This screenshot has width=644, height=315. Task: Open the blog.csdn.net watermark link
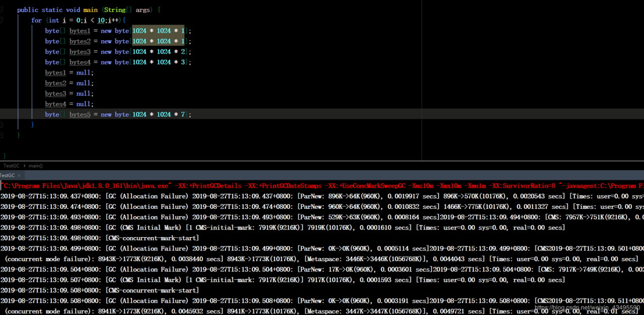[x=587, y=307]
